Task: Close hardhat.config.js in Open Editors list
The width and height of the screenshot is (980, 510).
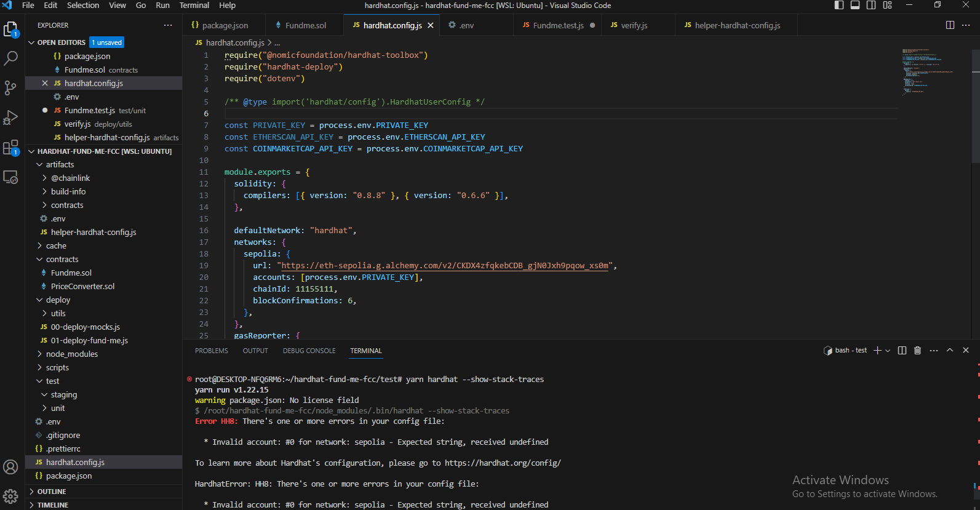Action: (x=45, y=83)
